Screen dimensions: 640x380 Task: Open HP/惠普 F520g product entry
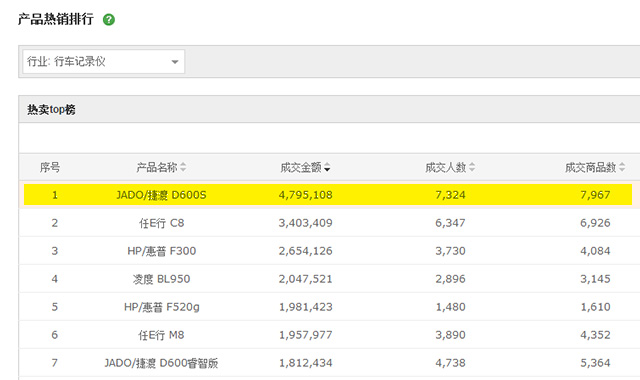pyautogui.click(x=162, y=307)
